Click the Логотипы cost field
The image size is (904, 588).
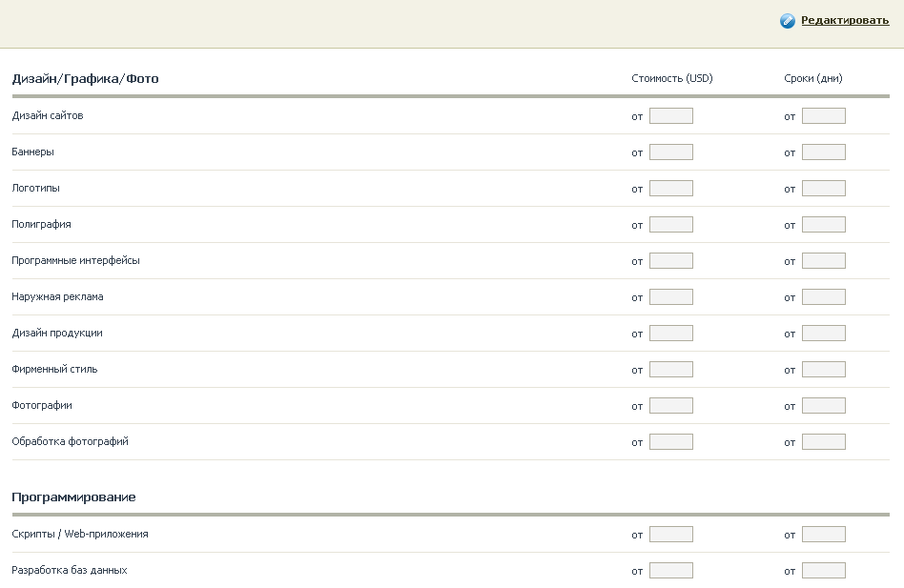[671, 189]
